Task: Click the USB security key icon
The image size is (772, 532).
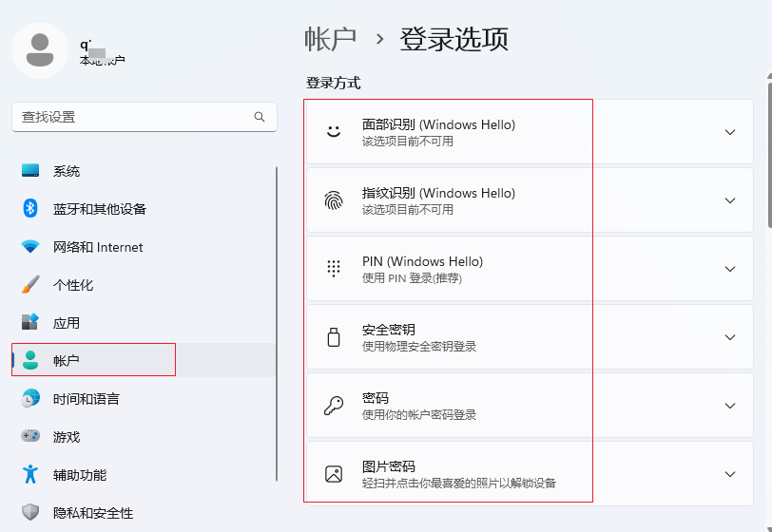Action: (334, 337)
